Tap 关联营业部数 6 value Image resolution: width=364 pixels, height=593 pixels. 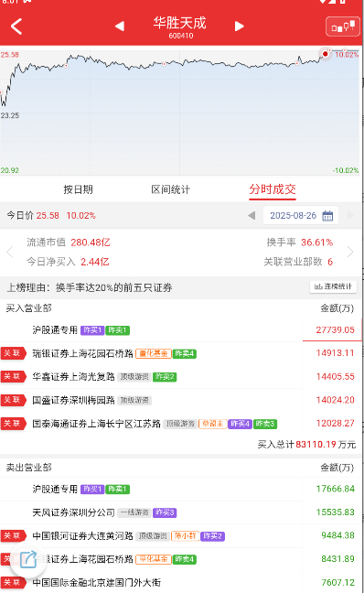click(330, 262)
